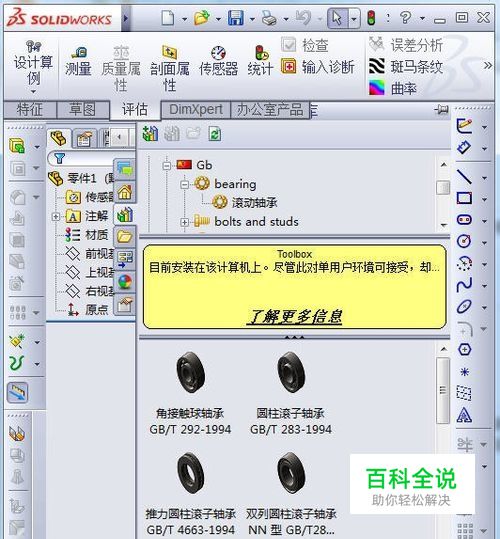Click the 了解更多信息 link
500x539 pixels.
tap(295, 316)
